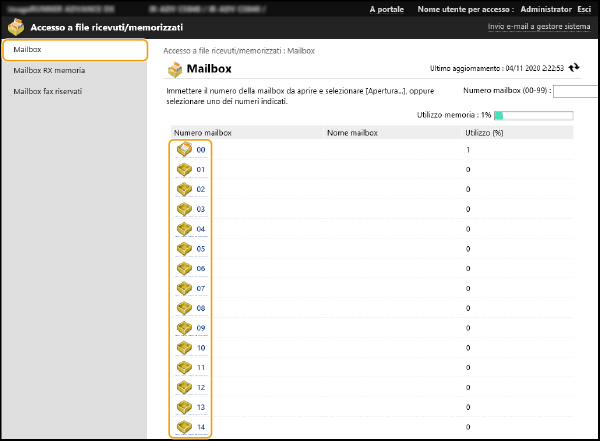Click the Numero mailbox (00-99) input field
The height and width of the screenshot is (441, 600).
(x=575, y=91)
